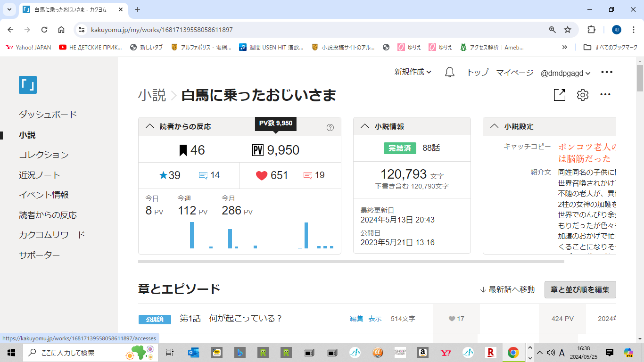Screen dimensions: 644x362
Task: Click the help question mark icon
Action: (330, 127)
